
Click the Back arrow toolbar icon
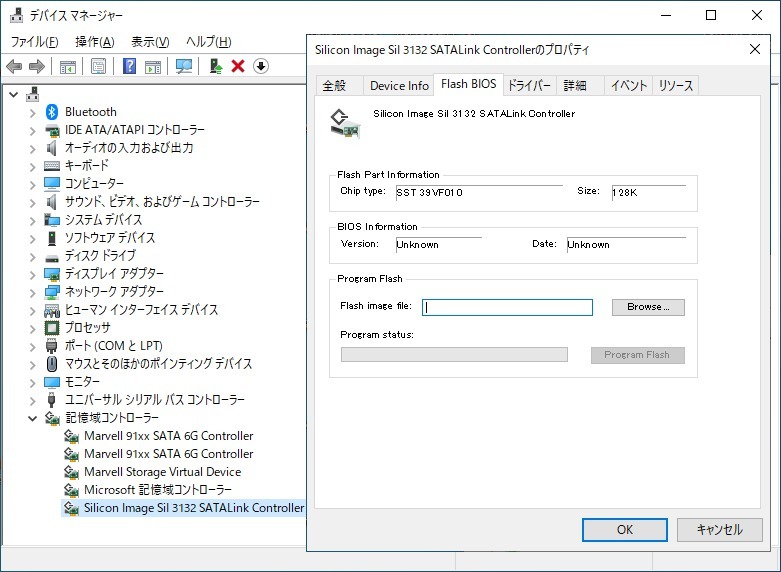tap(14, 66)
